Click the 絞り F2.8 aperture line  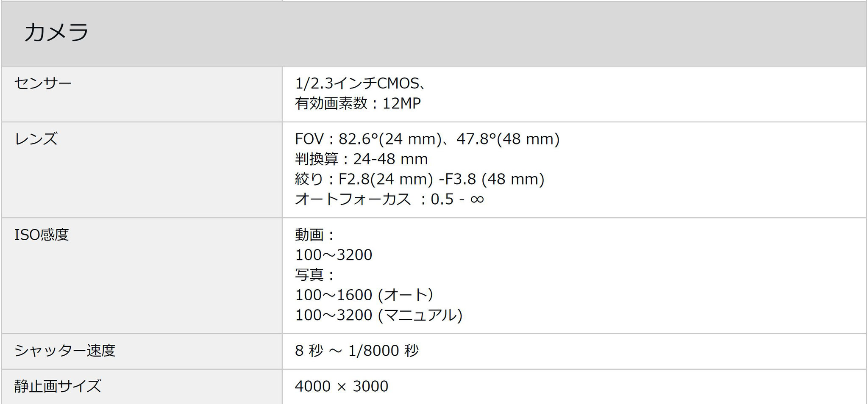420,179
